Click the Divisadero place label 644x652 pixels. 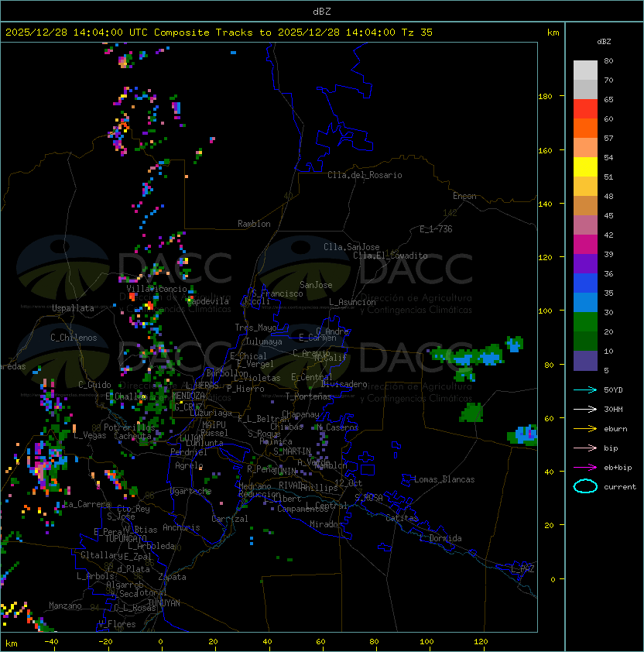(344, 384)
